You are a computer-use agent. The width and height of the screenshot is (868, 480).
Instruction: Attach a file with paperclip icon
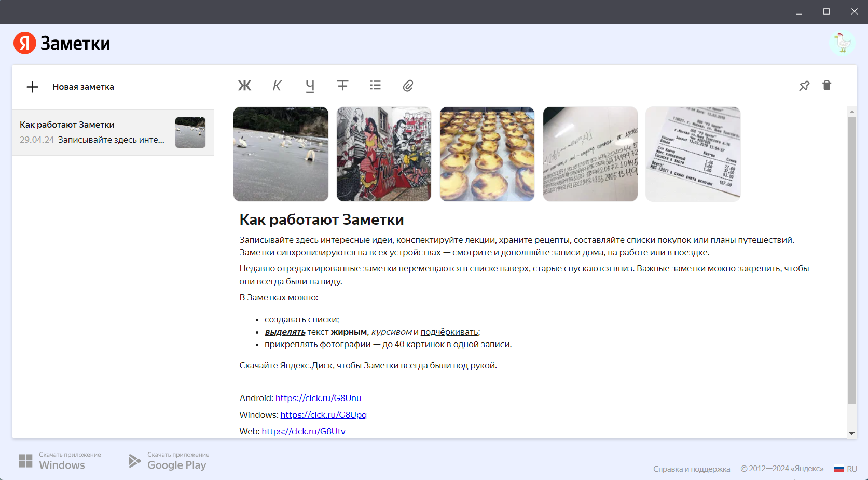[408, 86]
